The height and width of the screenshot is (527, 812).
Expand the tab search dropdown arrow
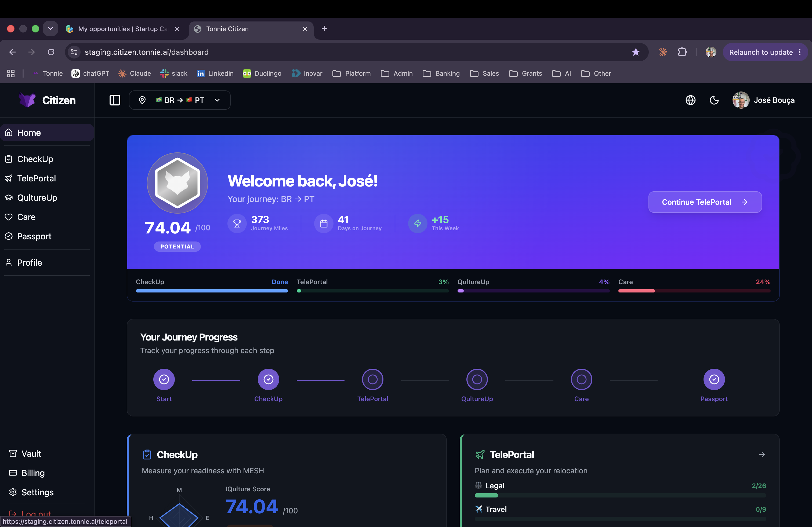tap(50, 29)
